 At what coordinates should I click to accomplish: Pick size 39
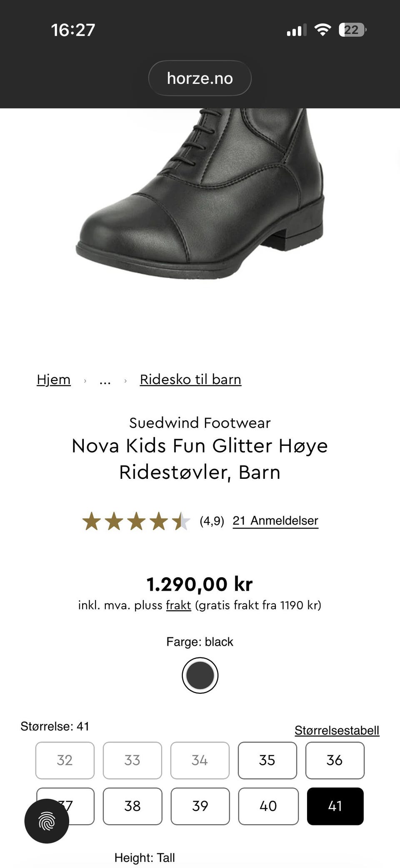200,806
